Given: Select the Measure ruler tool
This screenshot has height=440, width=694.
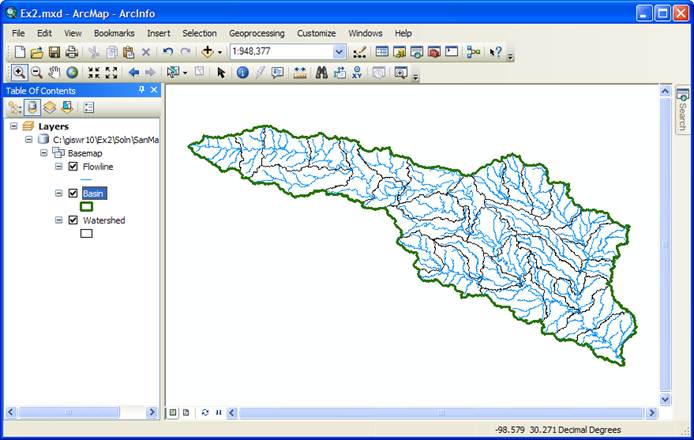Looking at the screenshot, I should pyautogui.click(x=300, y=72).
